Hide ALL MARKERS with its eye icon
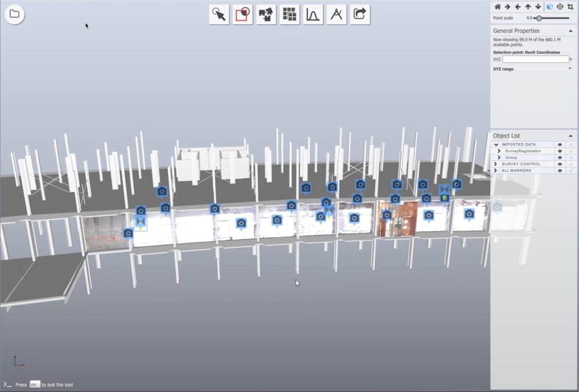579x392 pixels. coord(559,170)
